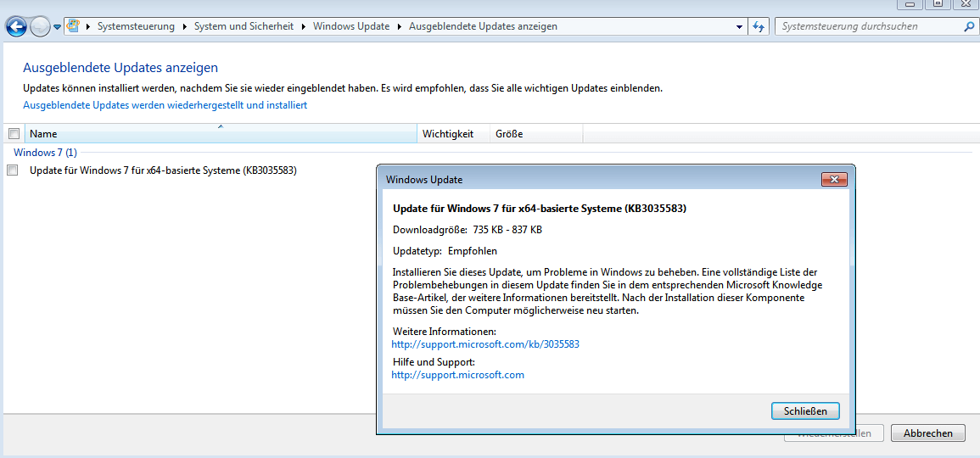Open the link about restoring hidden updates
This screenshot has height=458, width=980.
point(165,106)
